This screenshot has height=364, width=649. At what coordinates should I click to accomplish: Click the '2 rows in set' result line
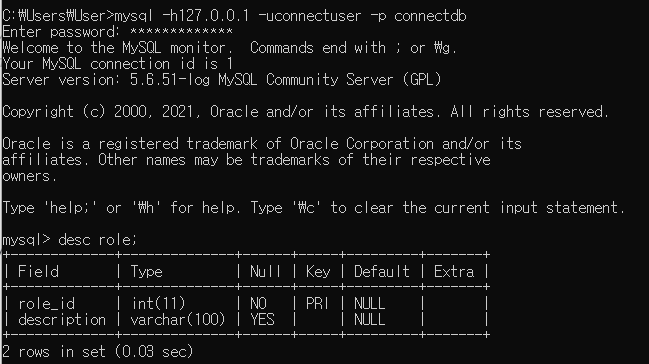[x=98, y=352]
